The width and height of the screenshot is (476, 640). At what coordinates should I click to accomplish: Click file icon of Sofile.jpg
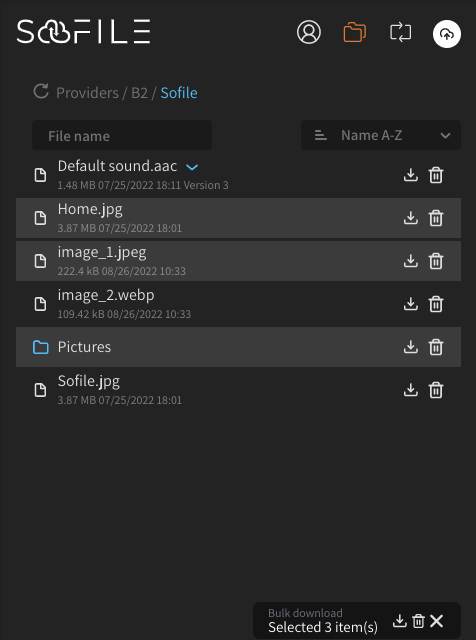[40, 390]
